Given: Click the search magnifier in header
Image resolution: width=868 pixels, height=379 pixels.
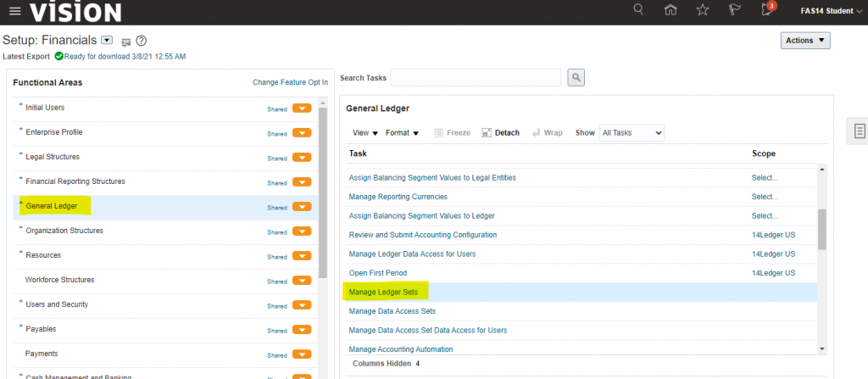Looking at the screenshot, I should (639, 10).
